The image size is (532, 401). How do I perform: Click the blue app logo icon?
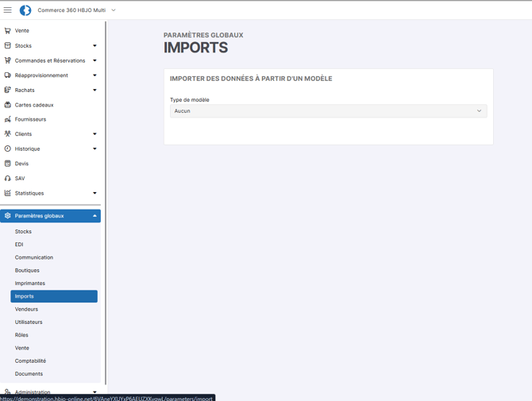pos(25,10)
